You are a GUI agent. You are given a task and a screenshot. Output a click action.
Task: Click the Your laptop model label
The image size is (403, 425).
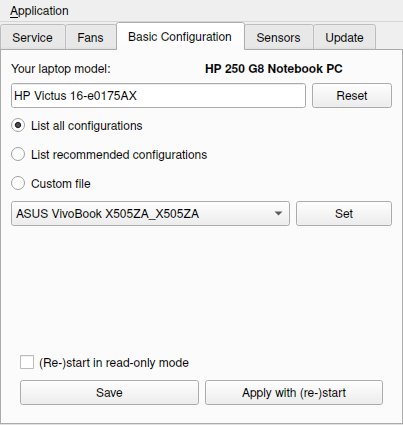tap(61, 69)
